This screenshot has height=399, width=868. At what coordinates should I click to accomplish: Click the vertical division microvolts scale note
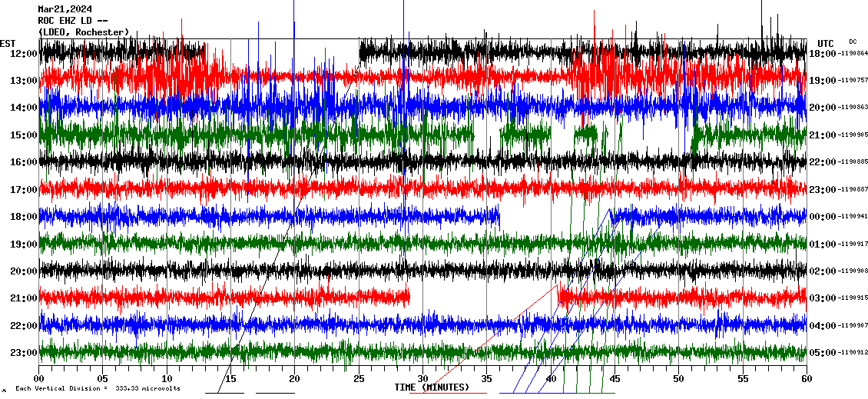pyautogui.click(x=98, y=388)
